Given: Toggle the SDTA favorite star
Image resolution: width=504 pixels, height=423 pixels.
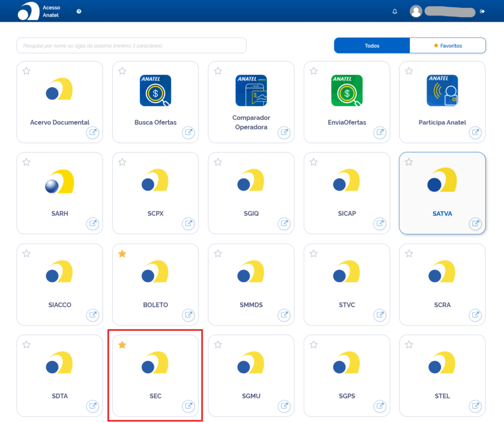Looking at the screenshot, I should coord(27,345).
